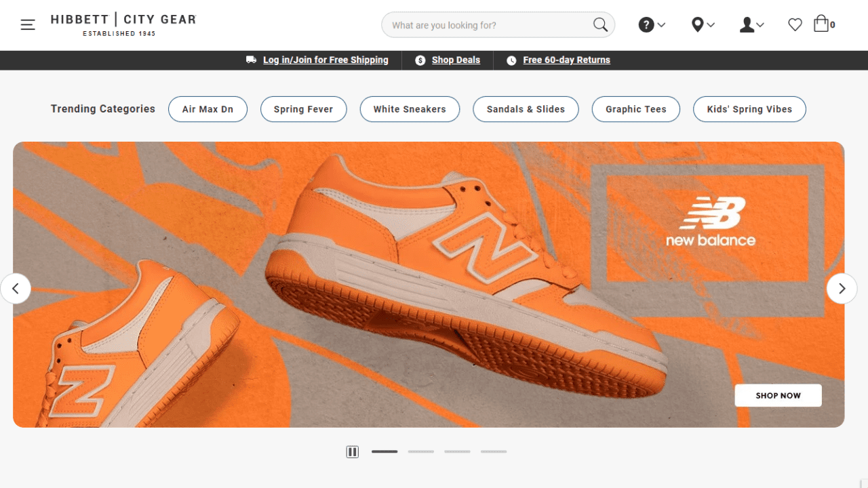
Task: Expand the help dropdown chevron
Action: point(660,25)
